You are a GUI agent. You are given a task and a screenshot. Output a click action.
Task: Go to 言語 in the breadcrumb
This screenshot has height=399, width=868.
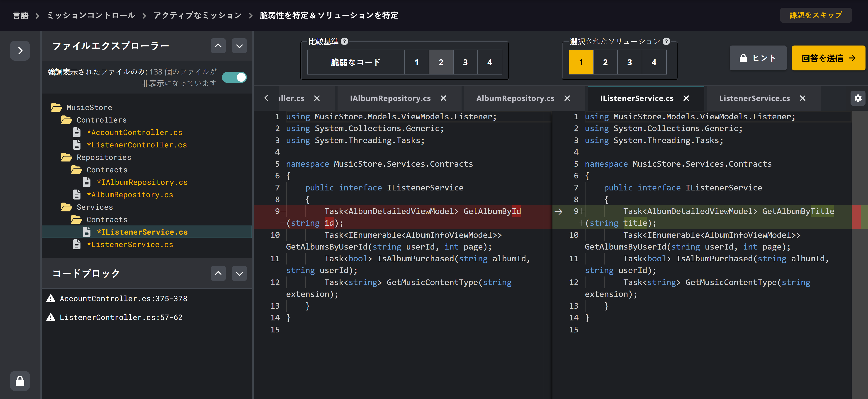[21, 15]
